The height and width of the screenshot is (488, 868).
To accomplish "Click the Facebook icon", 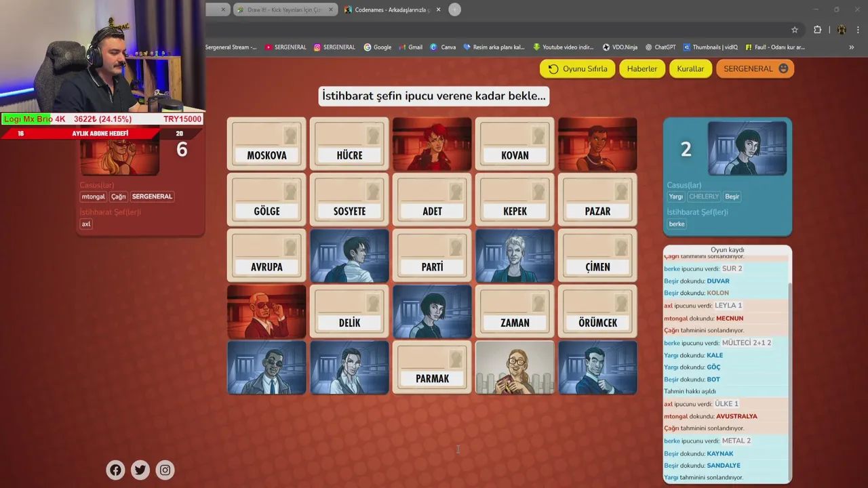I will (115, 470).
